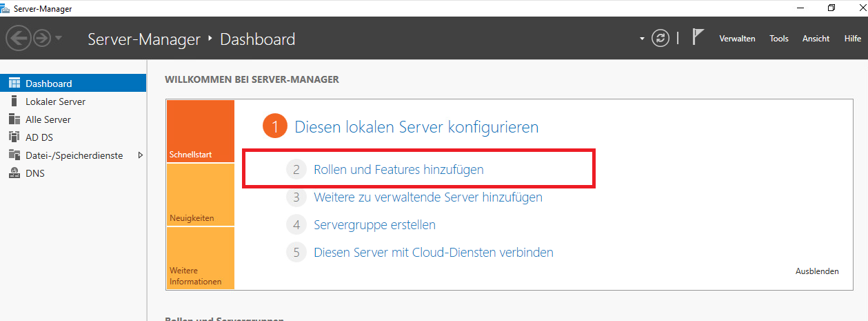The width and height of the screenshot is (868, 321).
Task: Open the navigation history dropdown arrow
Action: [x=59, y=39]
